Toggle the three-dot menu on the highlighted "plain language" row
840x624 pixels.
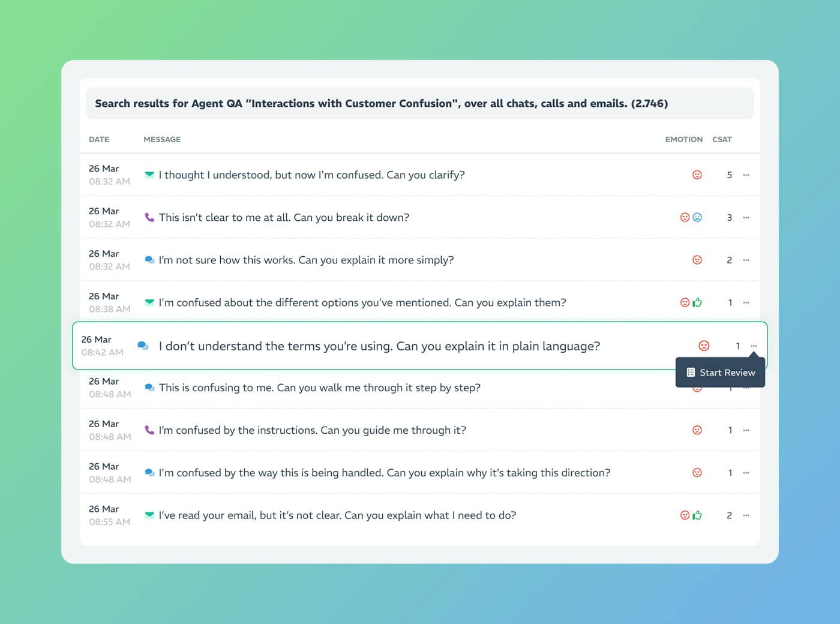point(754,346)
